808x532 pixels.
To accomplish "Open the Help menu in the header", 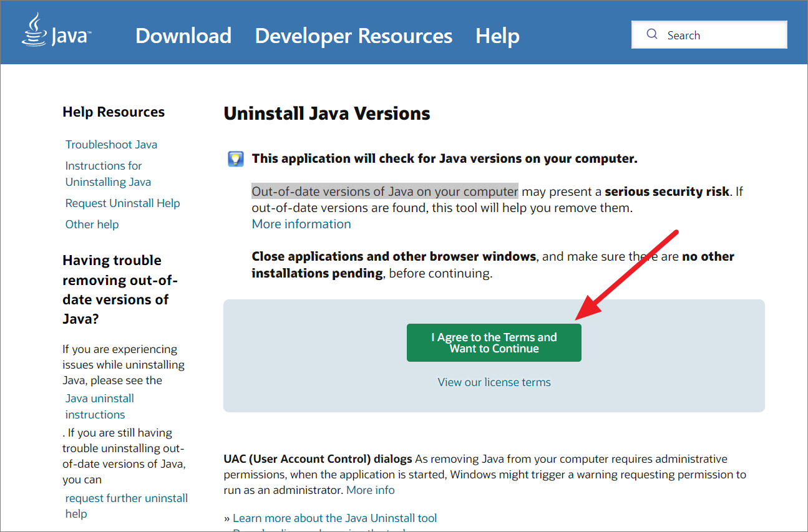I will (497, 36).
